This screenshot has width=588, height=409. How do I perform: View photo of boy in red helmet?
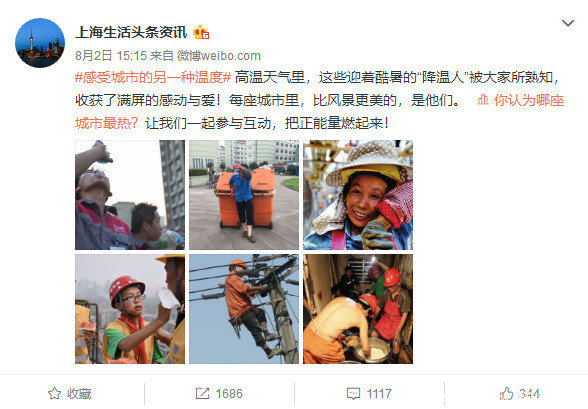pyautogui.click(x=130, y=309)
